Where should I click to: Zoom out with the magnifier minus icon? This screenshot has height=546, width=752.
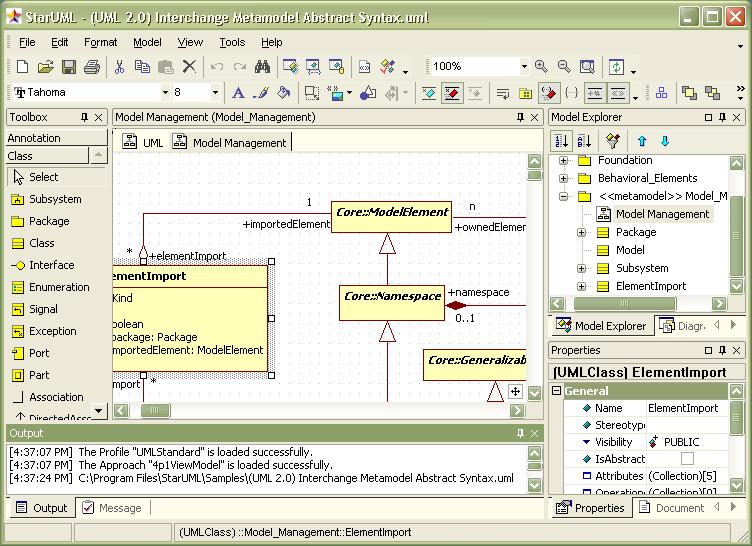click(564, 67)
